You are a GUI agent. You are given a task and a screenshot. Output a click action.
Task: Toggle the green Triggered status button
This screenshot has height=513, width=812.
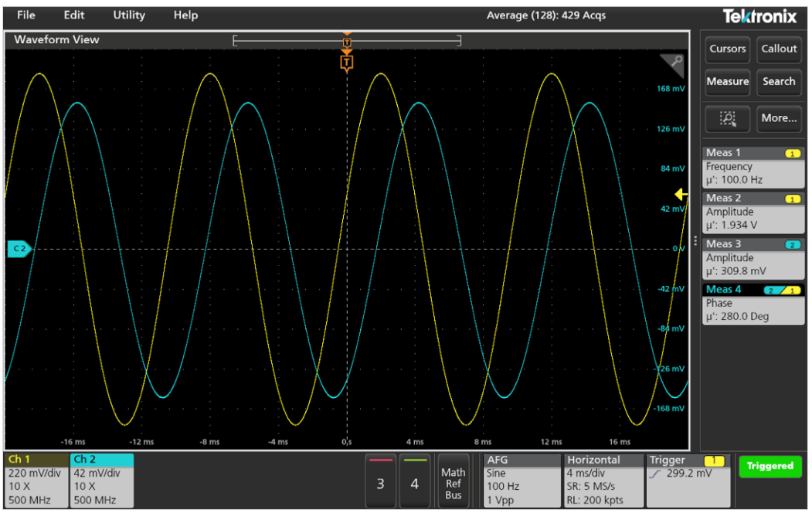tap(770, 467)
